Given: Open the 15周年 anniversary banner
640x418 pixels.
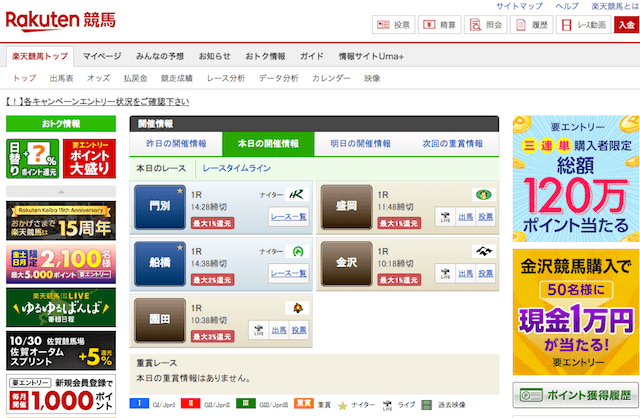Looking at the screenshot, I should [61, 220].
